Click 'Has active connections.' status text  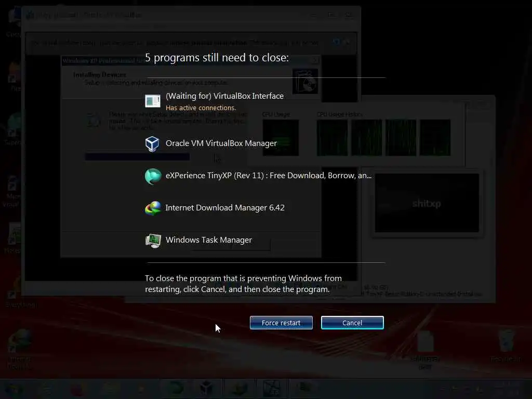click(201, 108)
